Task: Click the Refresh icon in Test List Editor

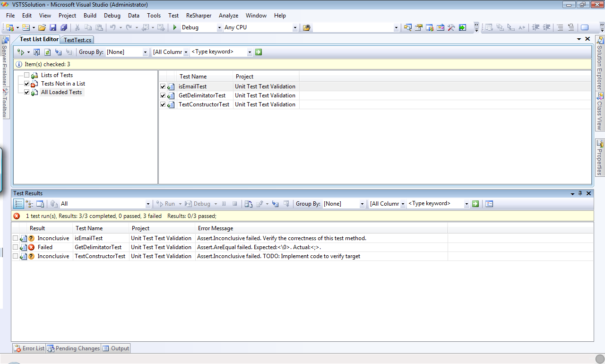Action: tap(47, 52)
